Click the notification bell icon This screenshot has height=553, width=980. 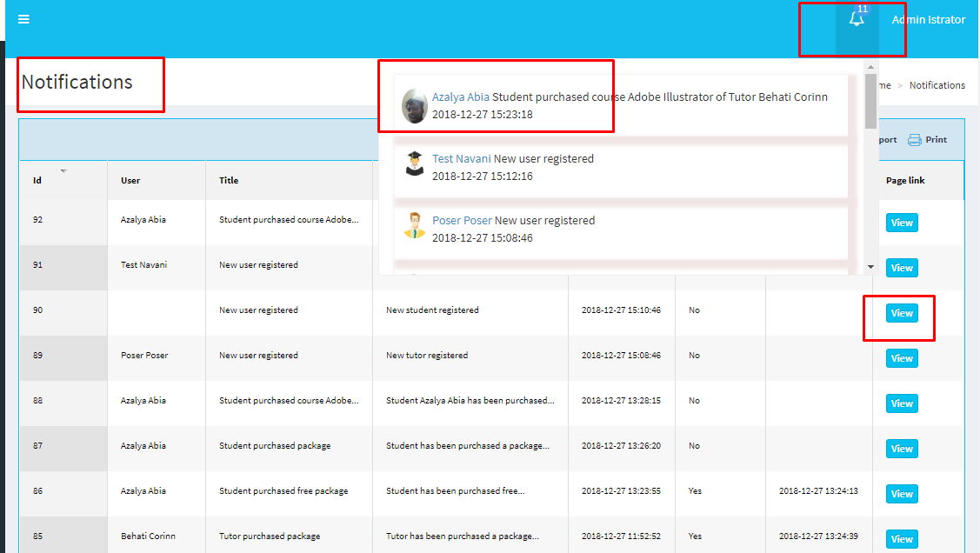(857, 19)
